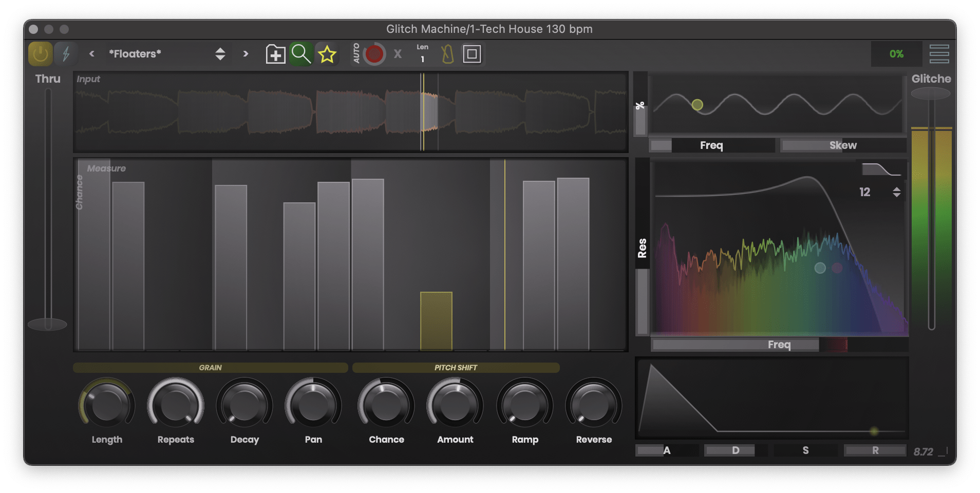Click the add new preset icon
The image size is (980, 493).
pyautogui.click(x=275, y=54)
